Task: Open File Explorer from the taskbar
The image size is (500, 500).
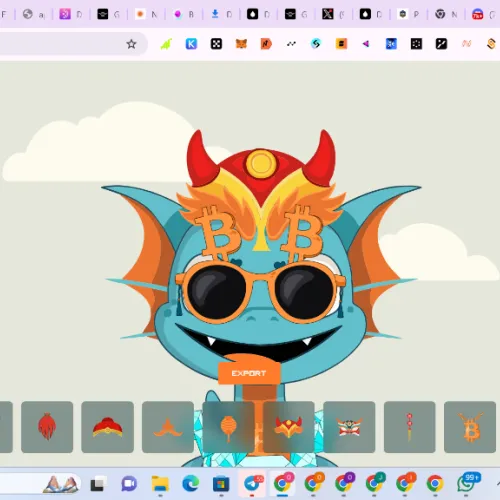Action: pyautogui.click(x=160, y=484)
